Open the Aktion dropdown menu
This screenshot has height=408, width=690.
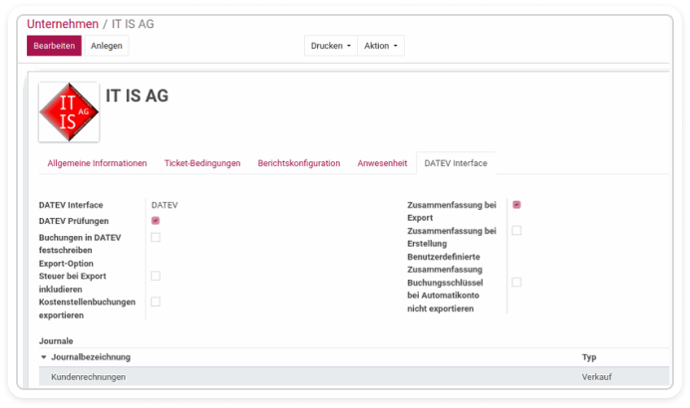(x=381, y=46)
